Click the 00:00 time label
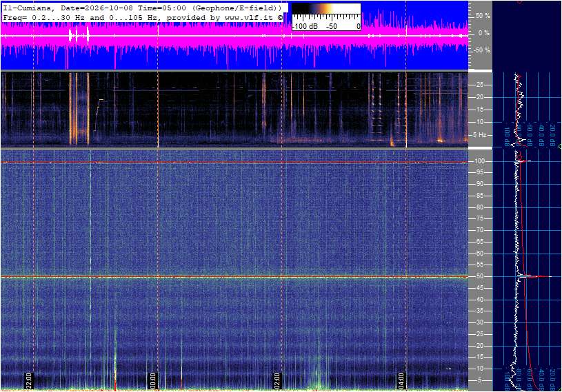Screen dimensions: 562x392 click(x=152, y=380)
